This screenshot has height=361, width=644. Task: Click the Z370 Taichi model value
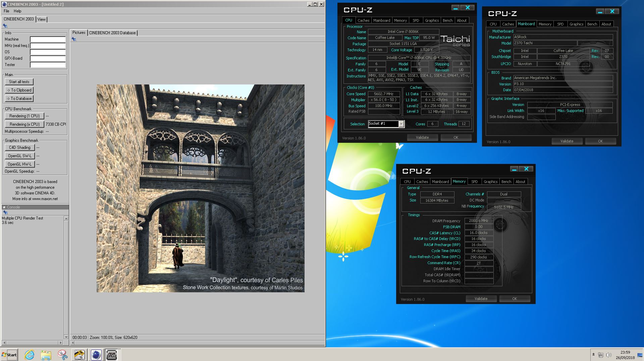point(545,43)
